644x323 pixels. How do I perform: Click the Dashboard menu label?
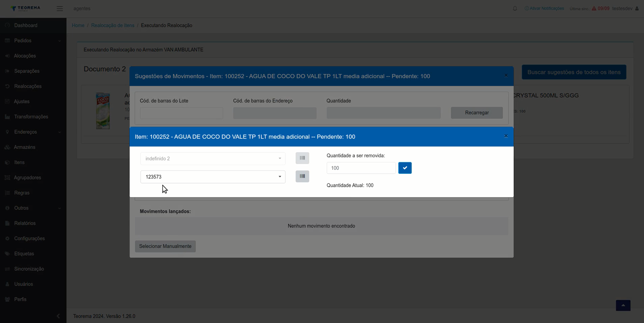coord(26,25)
